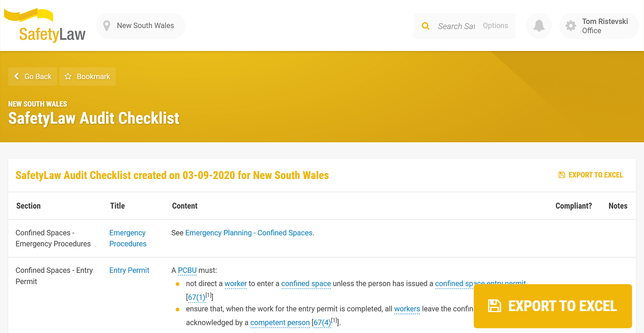This screenshot has width=644, height=333.
Task: Open regulation 67(4) reference link
Action: tap(322, 322)
